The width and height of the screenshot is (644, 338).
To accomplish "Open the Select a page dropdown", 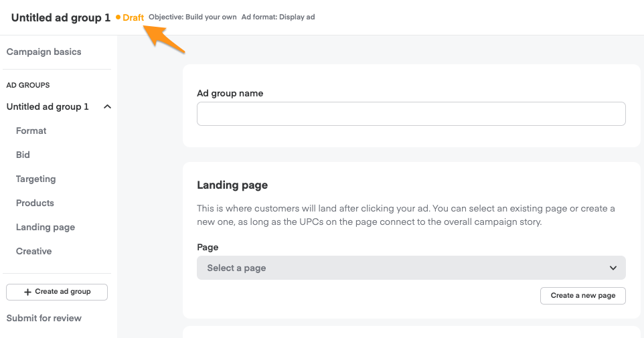I will point(410,268).
